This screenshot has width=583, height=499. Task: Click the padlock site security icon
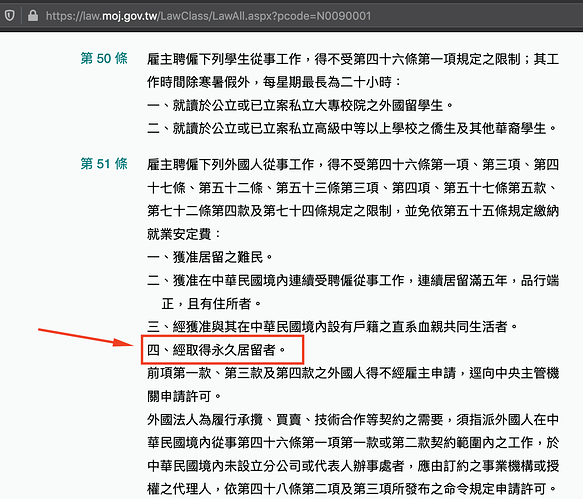click(33, 16)
